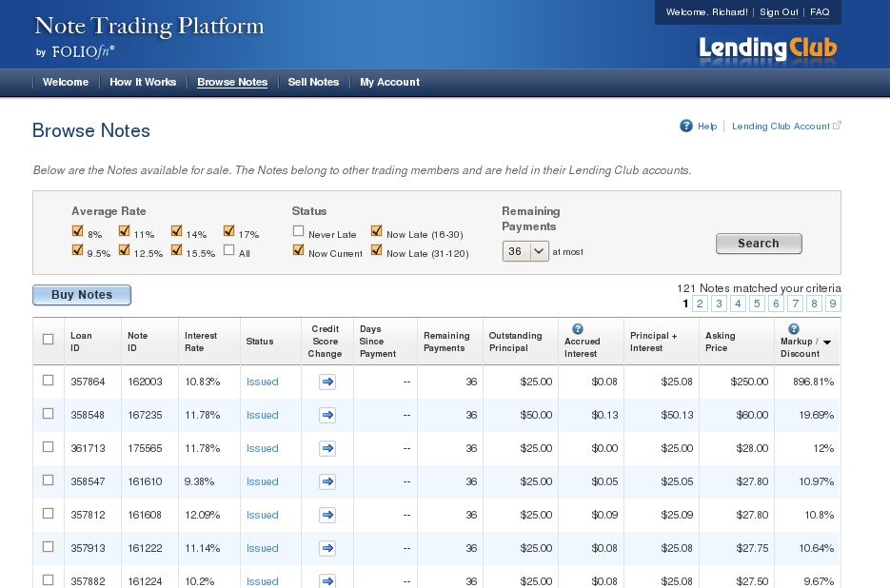This screenshot has height=588, width=890.
Task: Open the My Account nav item
Action: (390, 82)
